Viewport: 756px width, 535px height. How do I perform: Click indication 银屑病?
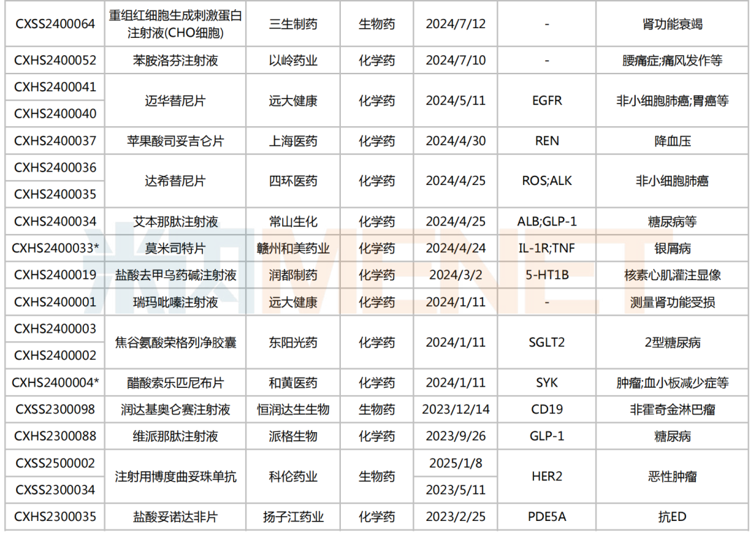pos(672,248)
